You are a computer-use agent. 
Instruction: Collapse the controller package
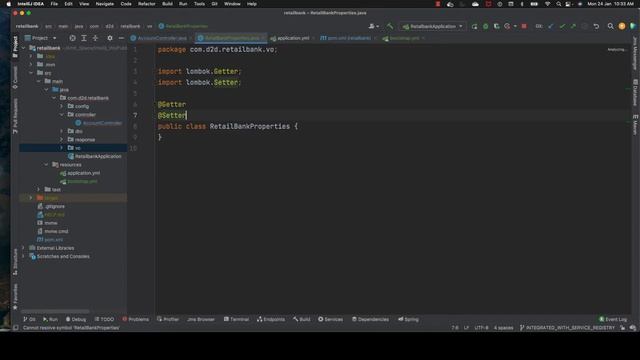pyautogui.click(x=62, y=115)
